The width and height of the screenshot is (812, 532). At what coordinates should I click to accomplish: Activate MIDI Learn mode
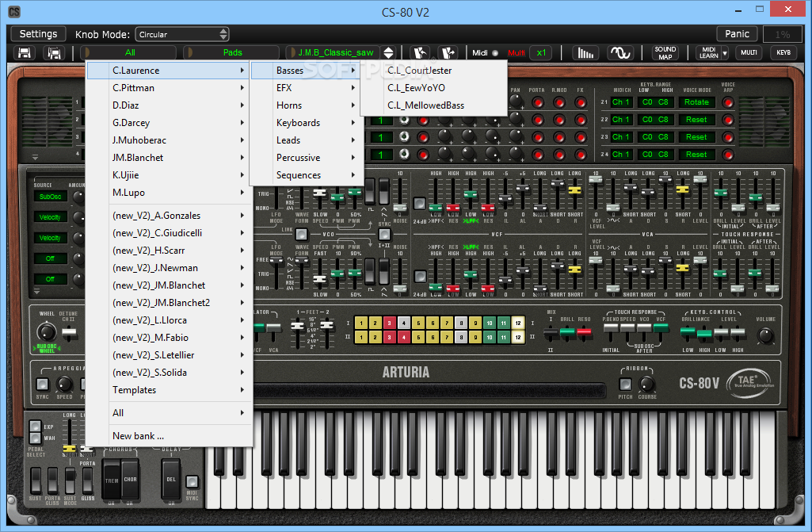(708, 53)
